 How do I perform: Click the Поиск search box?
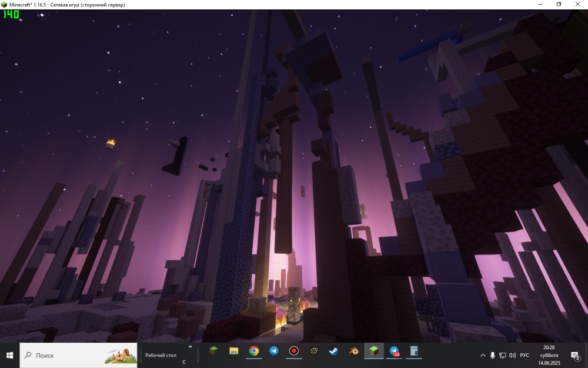coord(78,355)
